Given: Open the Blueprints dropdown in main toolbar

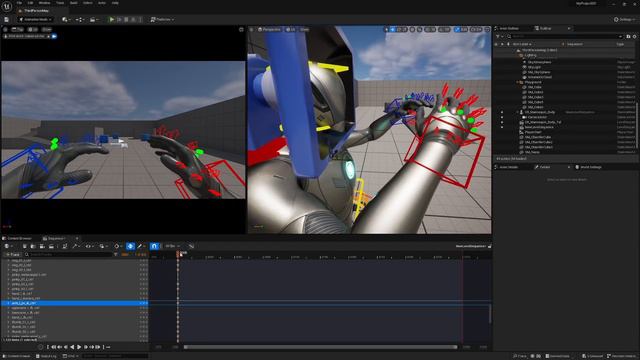Looking at the screenshot, I should click(x=80, y=20).
